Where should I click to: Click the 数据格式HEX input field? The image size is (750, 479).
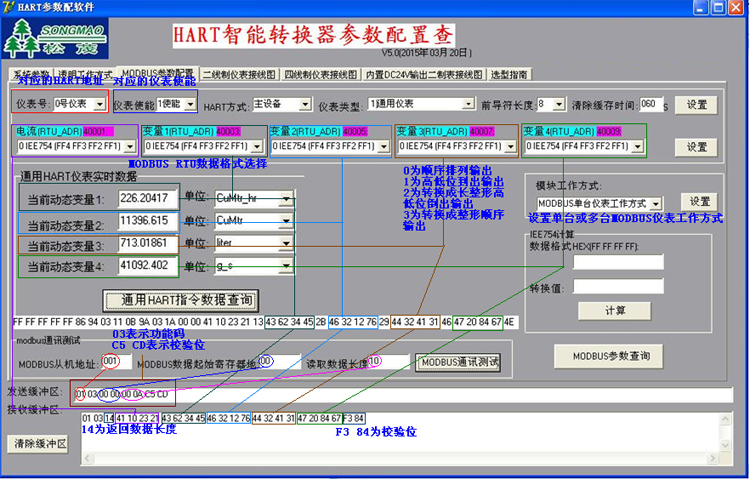tap(618, 262)
